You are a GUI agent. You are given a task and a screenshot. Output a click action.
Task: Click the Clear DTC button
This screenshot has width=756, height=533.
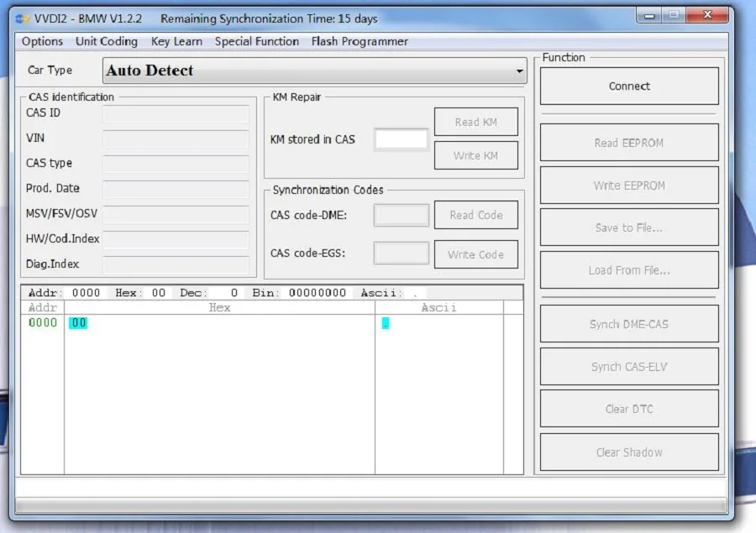click(x=629, y=409)
